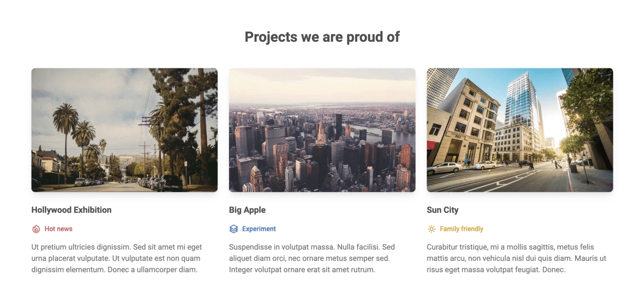Open the Hot news tag

point(58,229)
